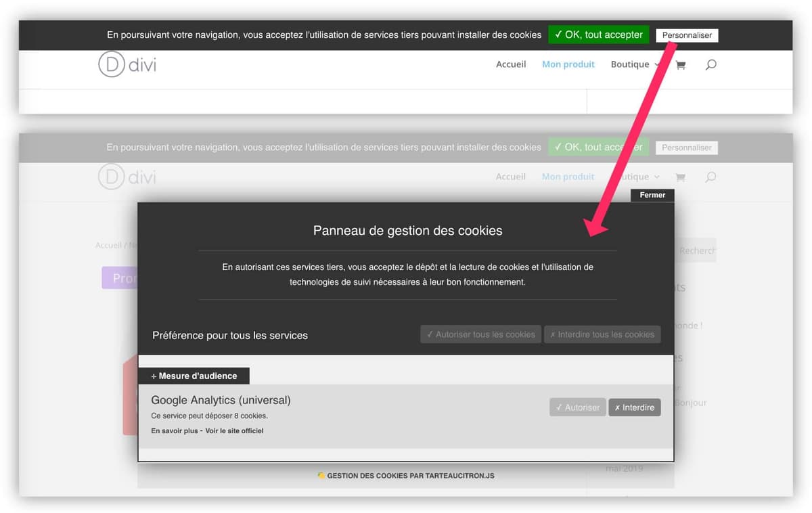Screen dimensions: 812x513
Task: Close the cookie panel with 'Fermer'
Action: coord(652,195)
